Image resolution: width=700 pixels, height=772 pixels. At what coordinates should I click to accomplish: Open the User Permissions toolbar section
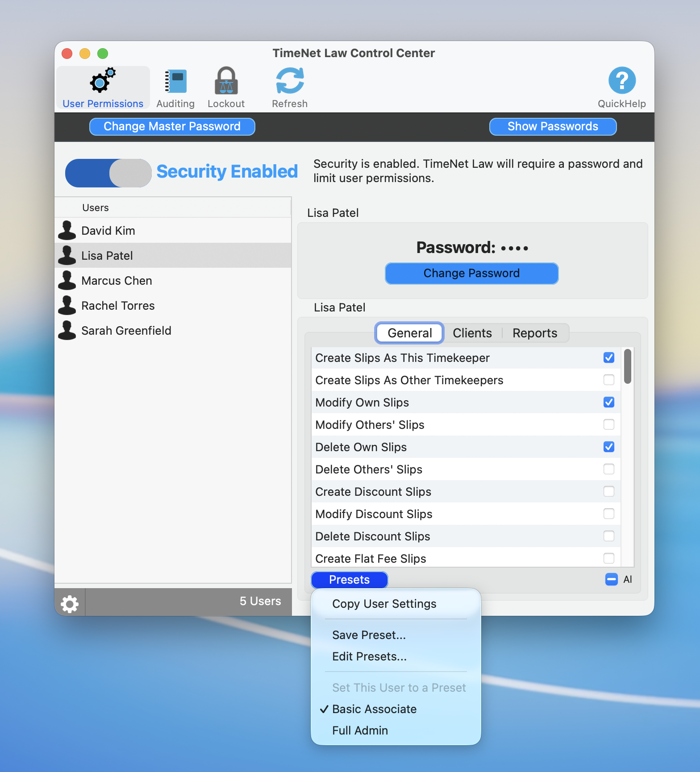pyautogui.click(x=103, y=88)
